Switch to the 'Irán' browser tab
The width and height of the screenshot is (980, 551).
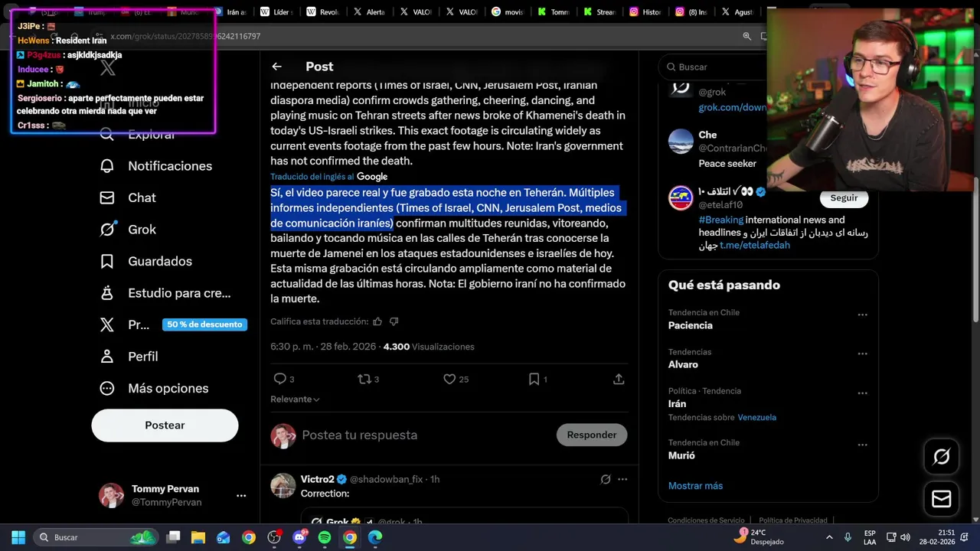tap(229, 12)
